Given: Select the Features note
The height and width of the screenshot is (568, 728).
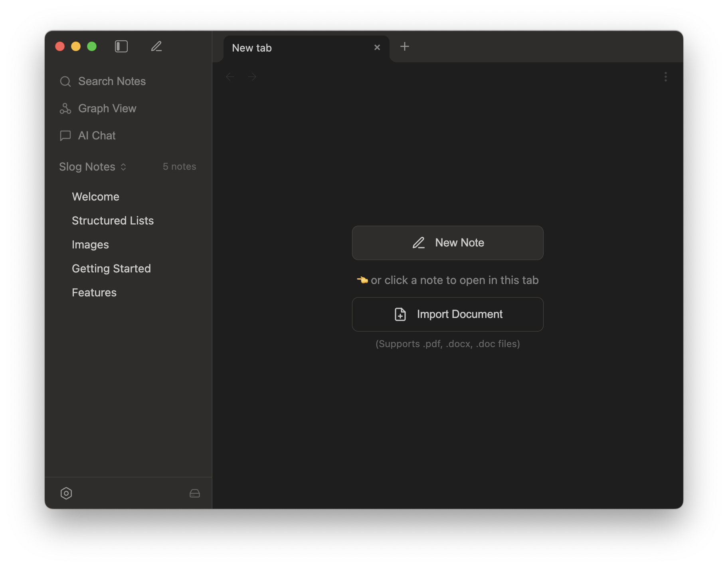Looking at the screenshot, I should pos(94,292).
